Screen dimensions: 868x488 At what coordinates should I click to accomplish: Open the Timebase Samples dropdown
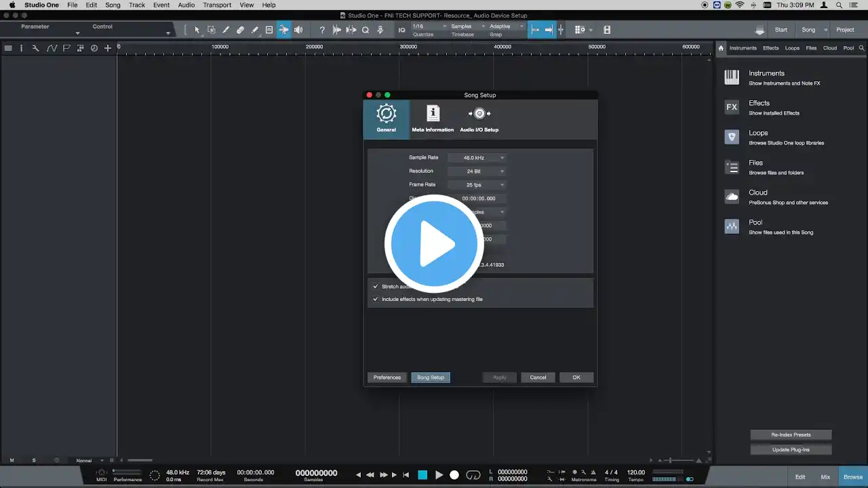[x=467, y=26]
